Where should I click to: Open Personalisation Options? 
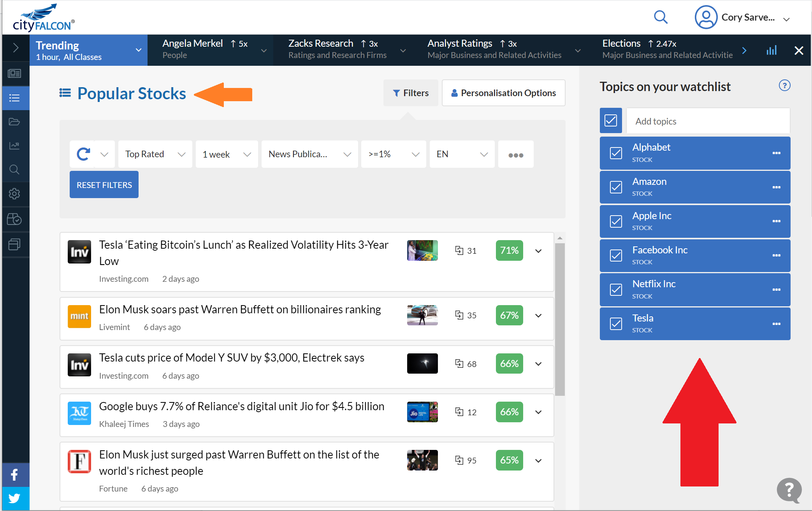(503, 93)
